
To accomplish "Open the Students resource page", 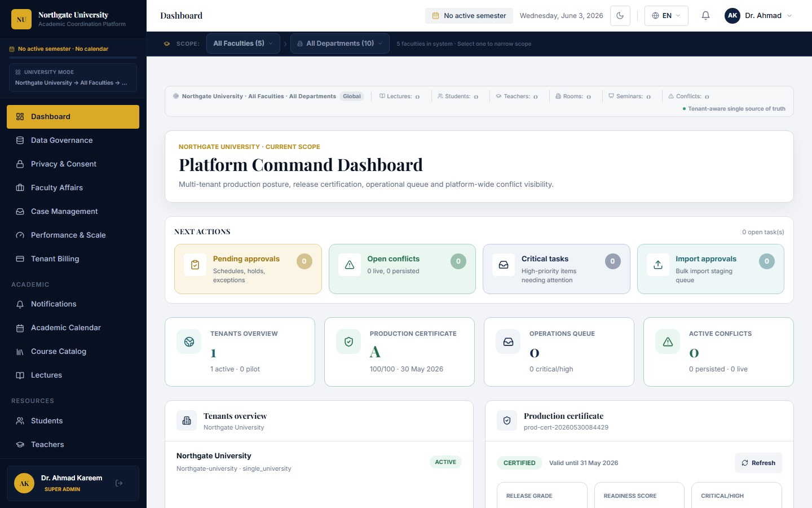I will [x=73, y=421].
